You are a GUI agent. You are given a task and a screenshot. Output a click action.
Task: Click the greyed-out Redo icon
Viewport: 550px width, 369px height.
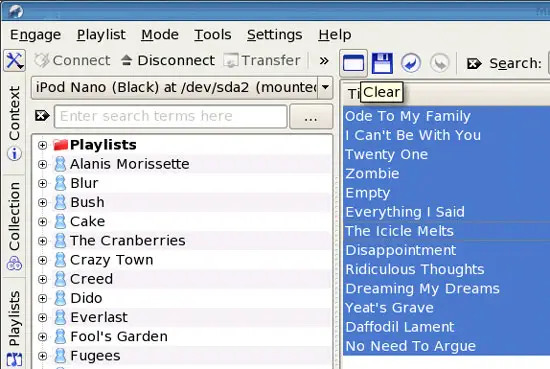point(440,63)
